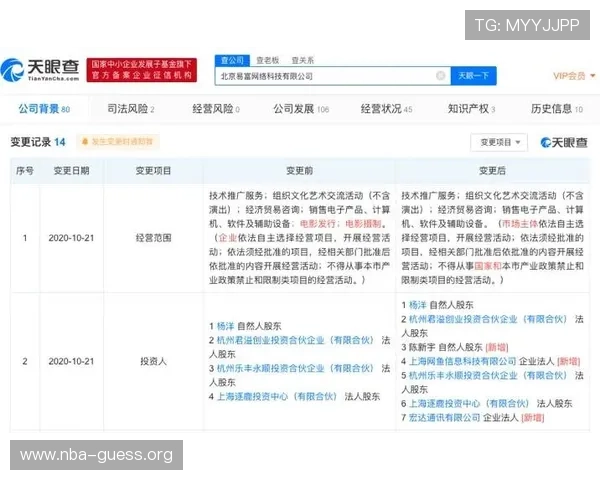
Task: Expand the VIP会员 menu arrow
Action: [593, 76]
